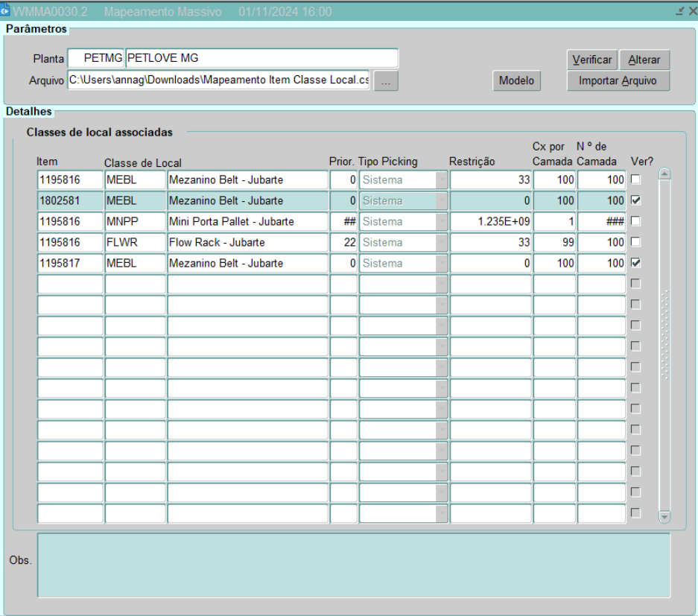The image size is (698, 616).
Task: Open Tipo Picking dropdown in first row
Action: 442,180
